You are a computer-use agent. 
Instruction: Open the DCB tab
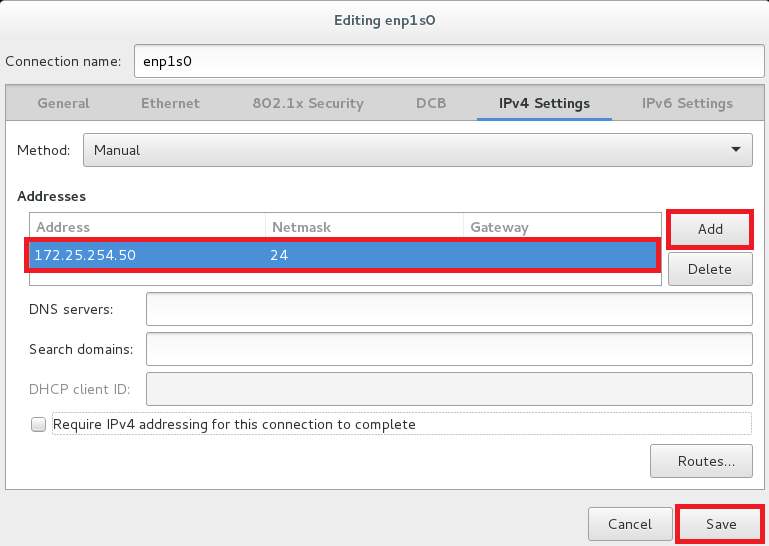pos(431,103)
